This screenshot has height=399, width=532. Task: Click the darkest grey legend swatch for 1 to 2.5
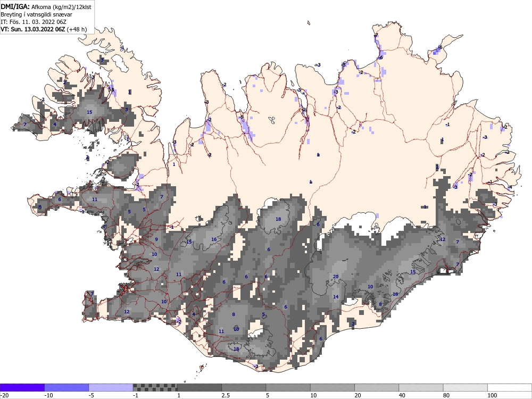click(199, 387)
